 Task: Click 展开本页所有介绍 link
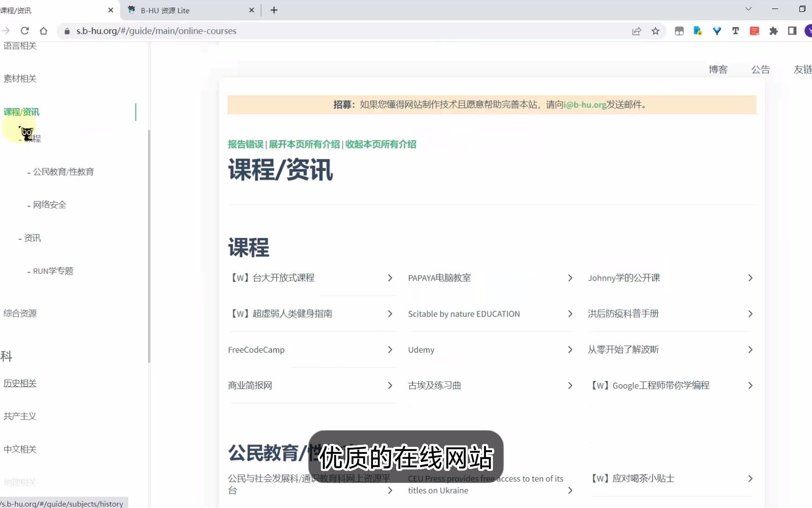click(304, 144)
